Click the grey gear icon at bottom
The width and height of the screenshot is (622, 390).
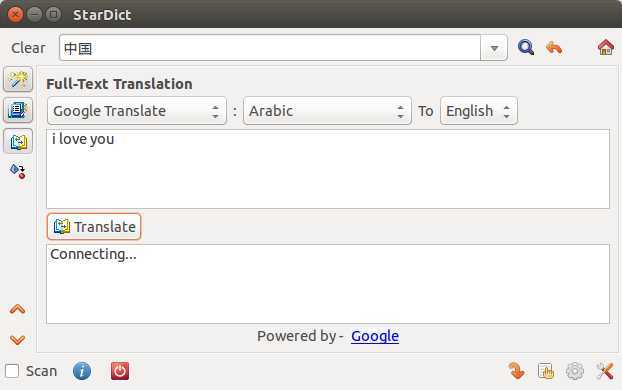(x=575, y=371)
